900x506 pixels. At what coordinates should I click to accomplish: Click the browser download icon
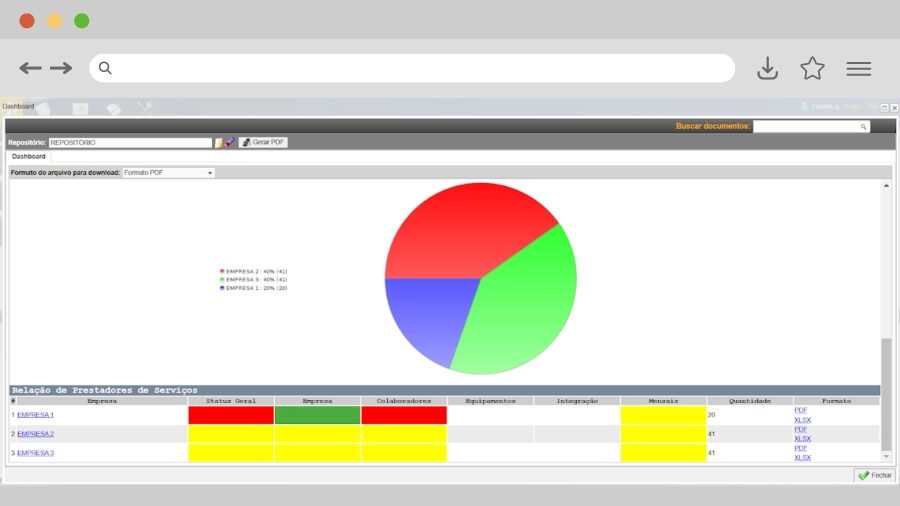pos(767,68)
